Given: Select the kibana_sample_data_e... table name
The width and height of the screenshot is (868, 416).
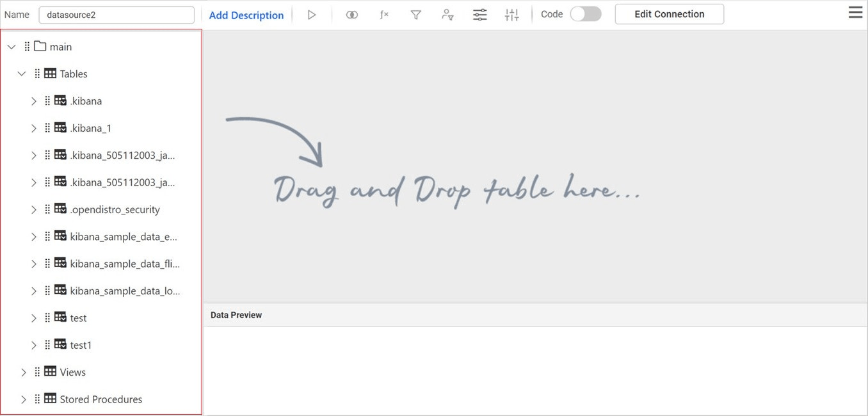Looking at the screenshot, I should click(124, 237).
